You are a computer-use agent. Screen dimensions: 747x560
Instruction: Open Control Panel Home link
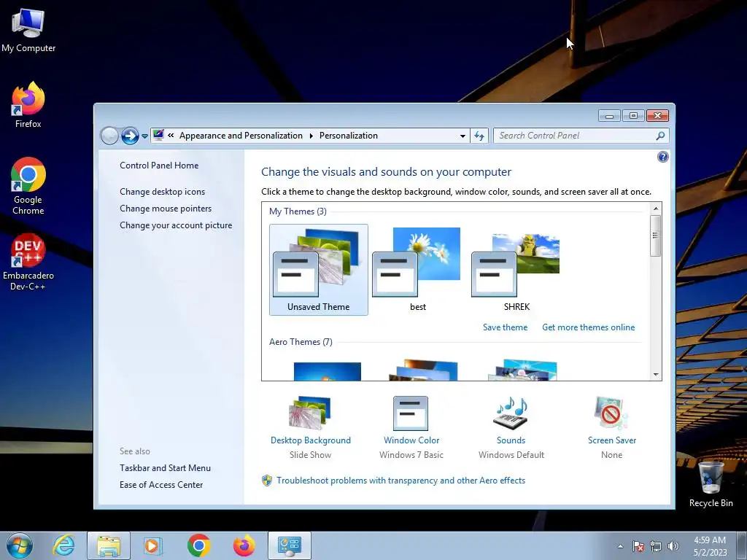point(159,166)
